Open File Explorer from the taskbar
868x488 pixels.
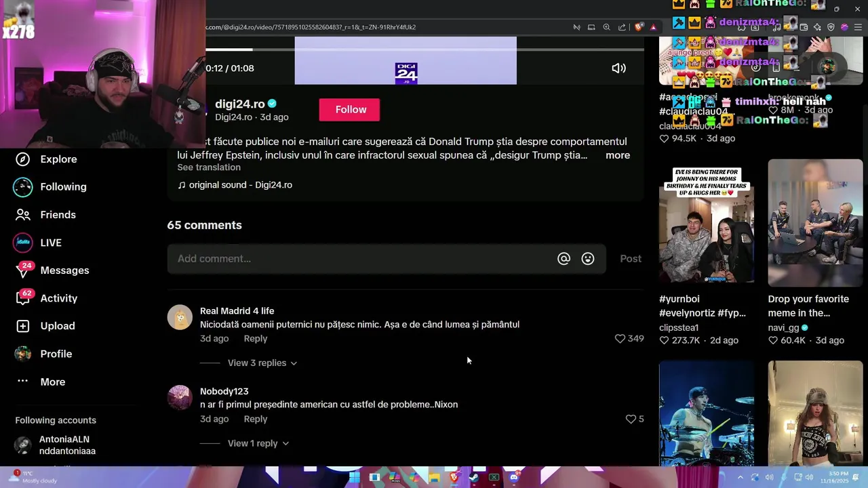click(434, 477)
